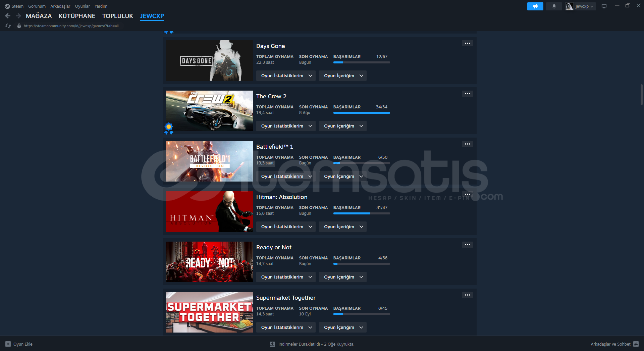This screenshot has height=351, width=644.
Task: Open more options for Ready or Not
Action: click(x=468, y=245)
